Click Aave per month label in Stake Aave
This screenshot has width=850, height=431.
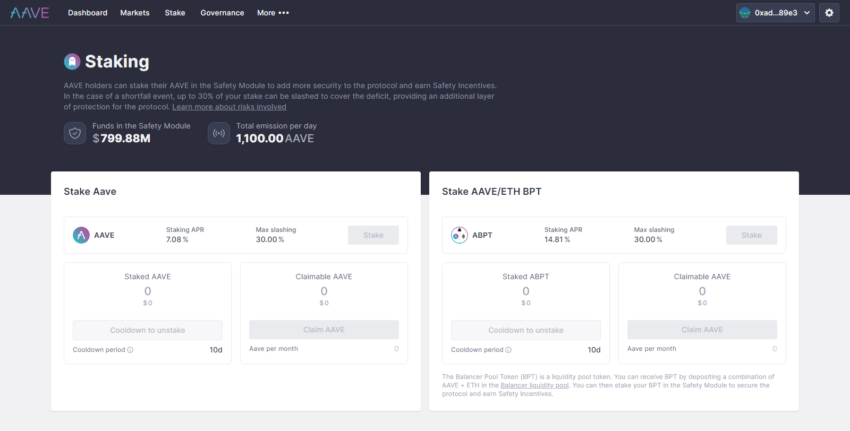coord(274,349)
